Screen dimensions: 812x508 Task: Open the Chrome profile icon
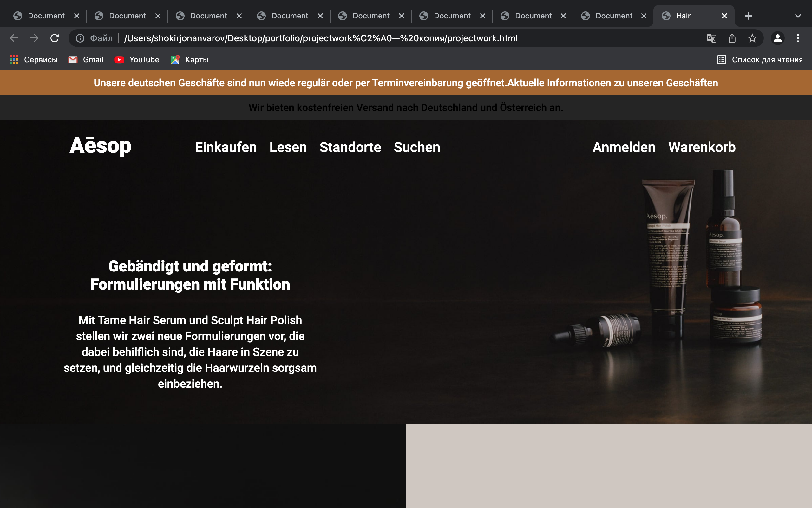[777, 38]
